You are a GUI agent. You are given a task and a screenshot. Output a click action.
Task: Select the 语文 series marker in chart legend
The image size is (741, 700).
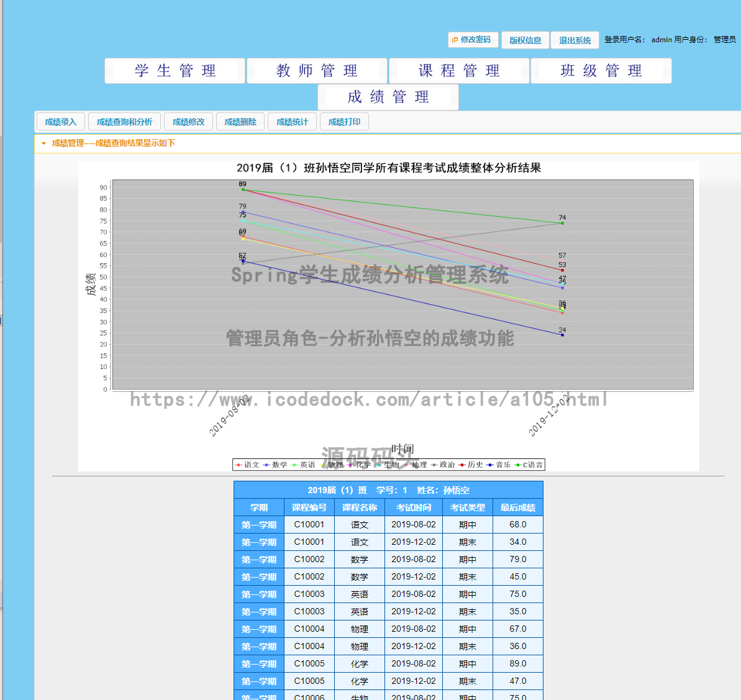click(239, 464)
